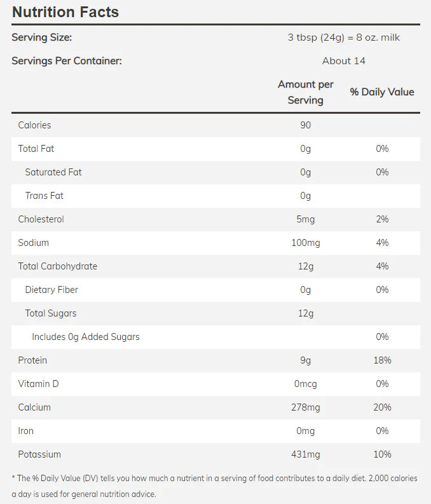Viewport: 431px width, 504px height.
Task: Select the Trans Fat row label
Action: [x=44, y=196]
